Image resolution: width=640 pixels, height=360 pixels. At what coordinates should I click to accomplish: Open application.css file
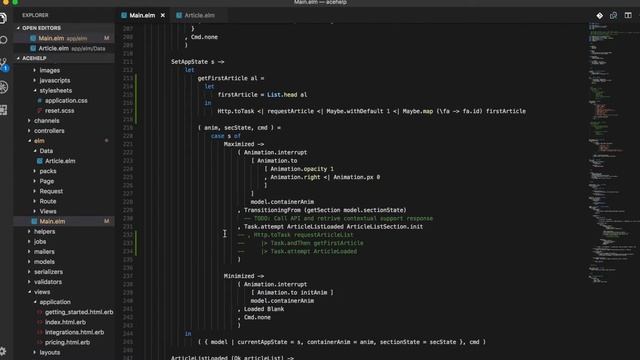66,100
